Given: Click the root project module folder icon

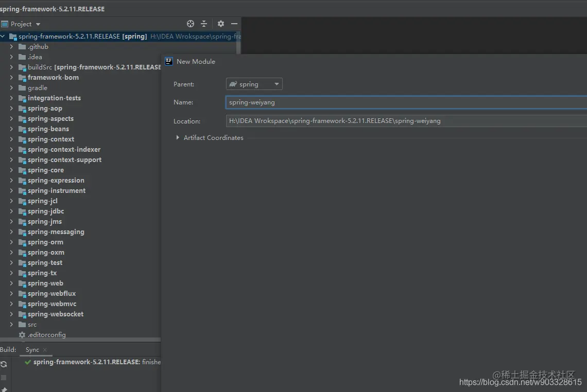Looking at the screenshot, I should pyautogui.click(x=13, y=37).
